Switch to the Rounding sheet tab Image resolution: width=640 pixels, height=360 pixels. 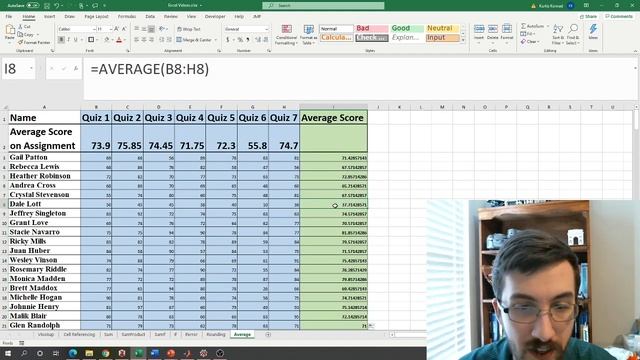pos(216,334)
